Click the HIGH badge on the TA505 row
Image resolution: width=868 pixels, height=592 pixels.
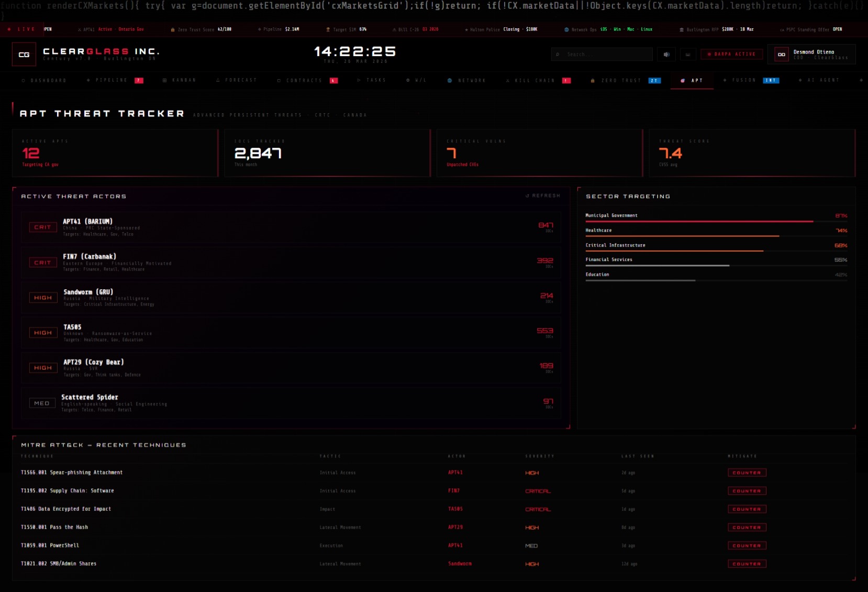pos(43,333)
